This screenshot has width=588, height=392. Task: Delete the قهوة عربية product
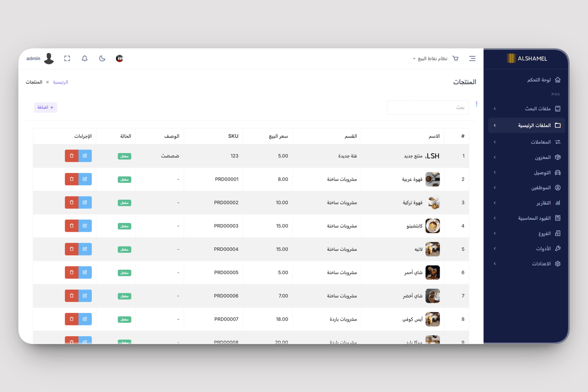(x=72, y=179)
